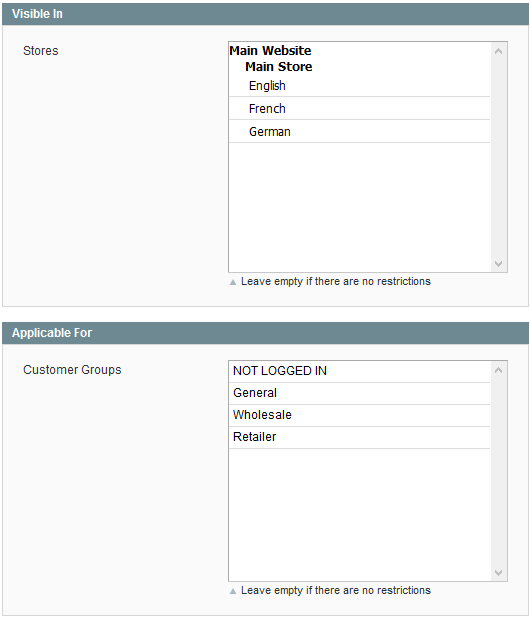Viewport: 530px width, 618px height.
Task: Choose NOT LOGGED IN customer group
Action: [x=359, y=371]
